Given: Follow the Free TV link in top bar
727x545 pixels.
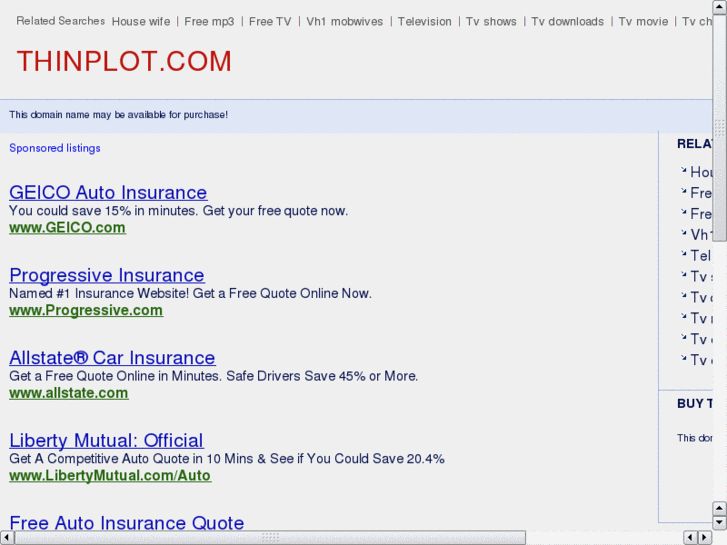Looking at the screenshot, I should (x=270, y=22).
